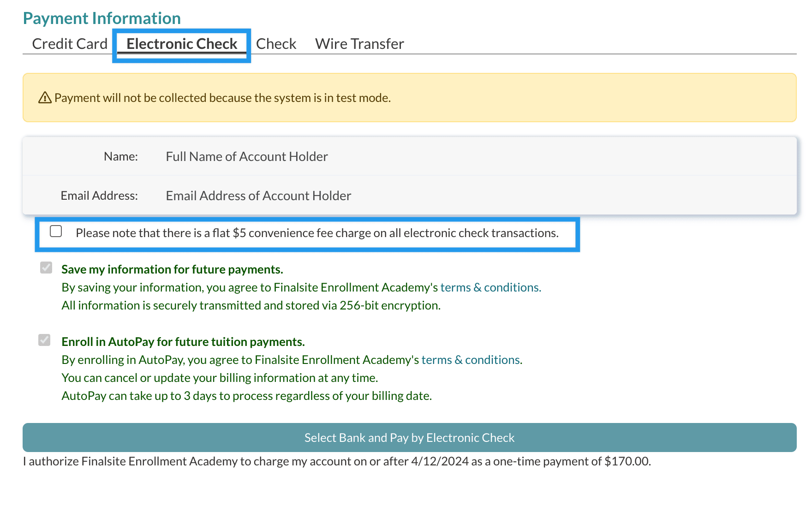This screenshot has height=512, width=812.
Task: Switch to the Credit Card tab
Action: tap(70, 44)
